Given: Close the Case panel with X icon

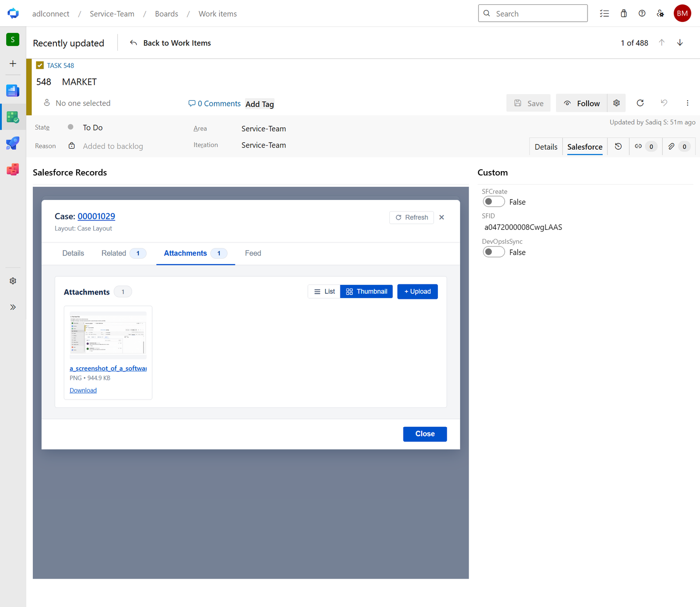Looking at the screenshot, I should [442, 218].
